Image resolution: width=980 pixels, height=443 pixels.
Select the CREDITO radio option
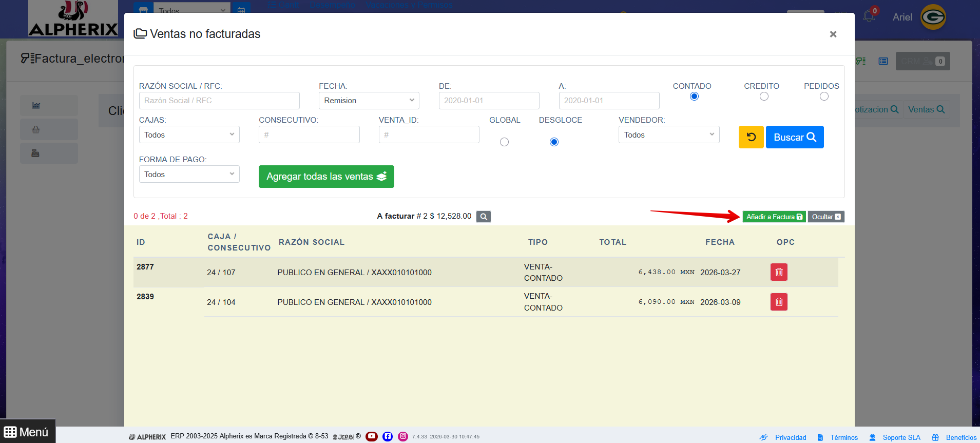coord(764,97)
